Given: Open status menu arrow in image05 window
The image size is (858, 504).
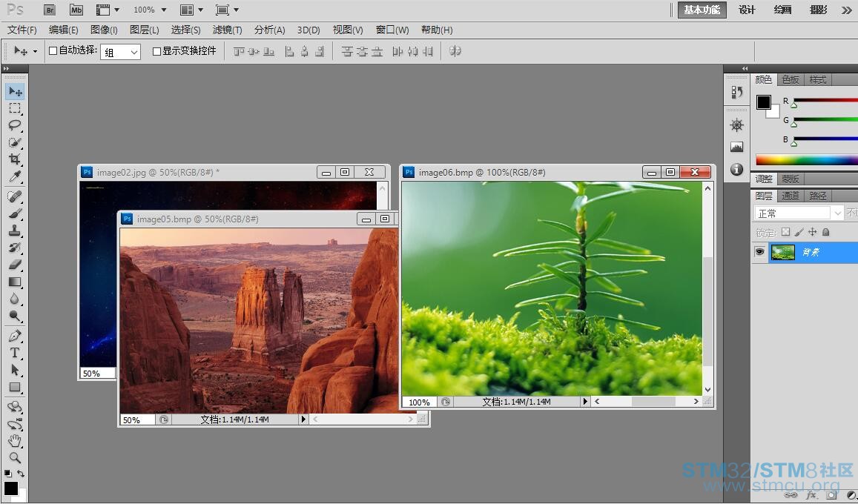Looking at the screenshot, I should (303, 420).
